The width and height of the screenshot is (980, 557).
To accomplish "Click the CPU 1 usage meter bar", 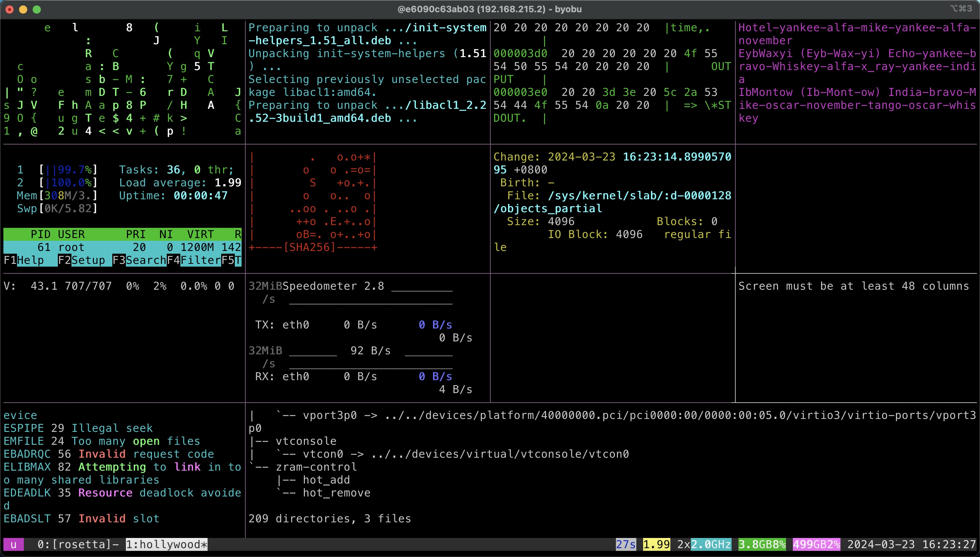I will [68, 169].
